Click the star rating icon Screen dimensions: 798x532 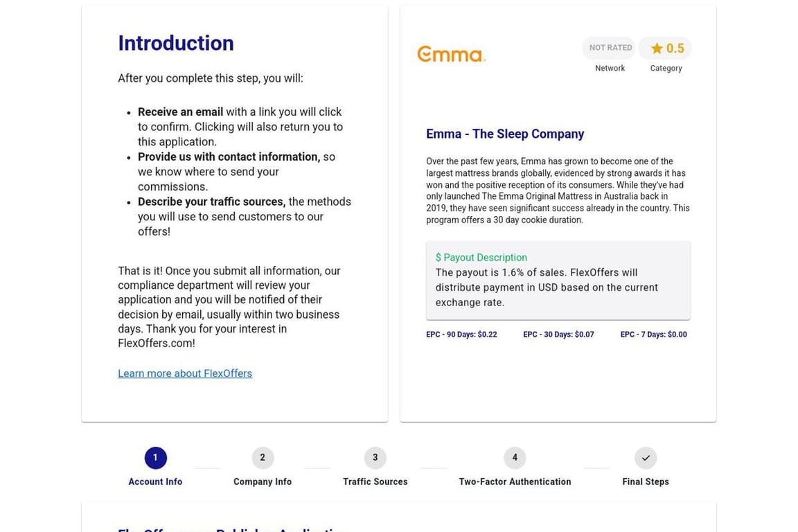657,48
